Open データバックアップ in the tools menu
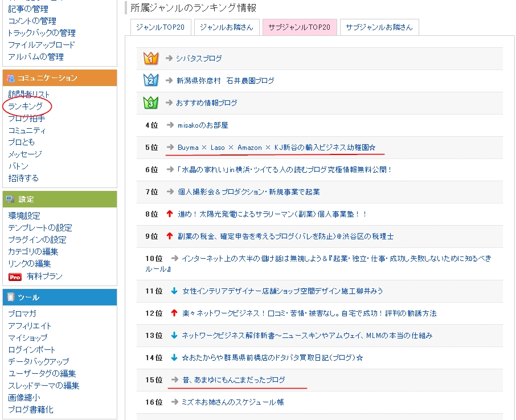 click(x=38, y=362)
